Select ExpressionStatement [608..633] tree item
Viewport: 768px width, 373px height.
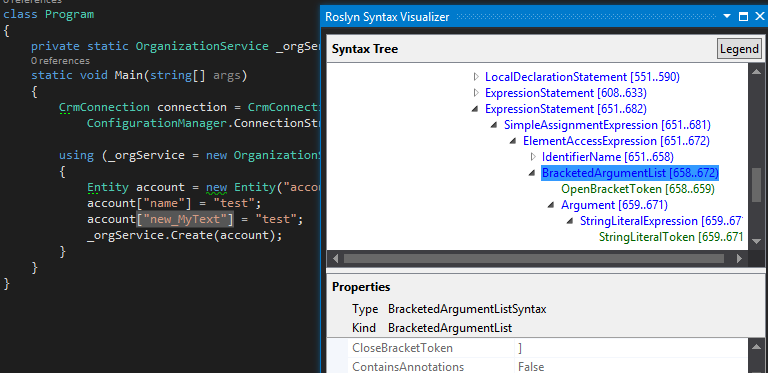click(x=566, y=93)
